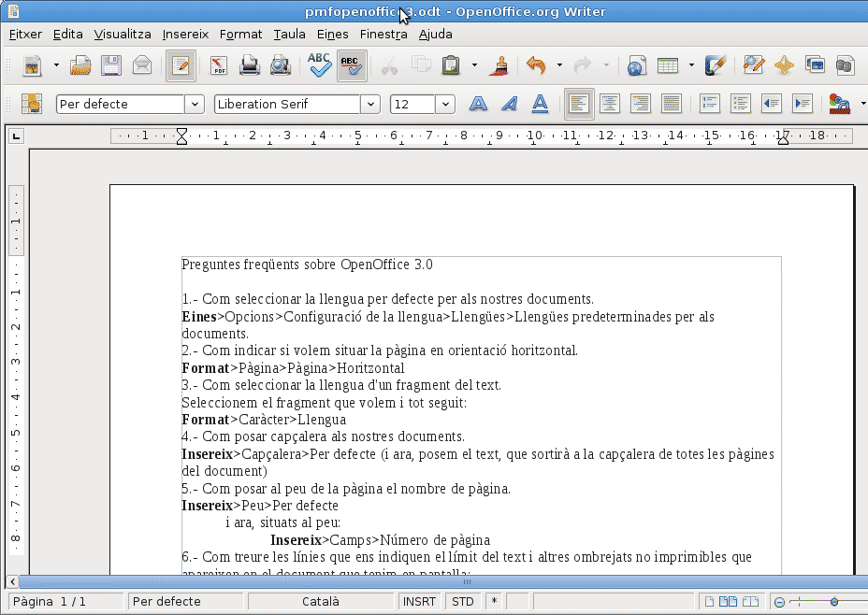Expand the Per defecte paragraph style dropdown

(x=195, y=104)
